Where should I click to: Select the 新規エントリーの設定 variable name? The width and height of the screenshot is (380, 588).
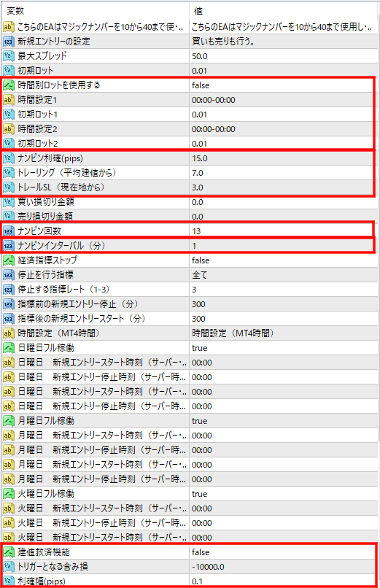click(54, 42)
